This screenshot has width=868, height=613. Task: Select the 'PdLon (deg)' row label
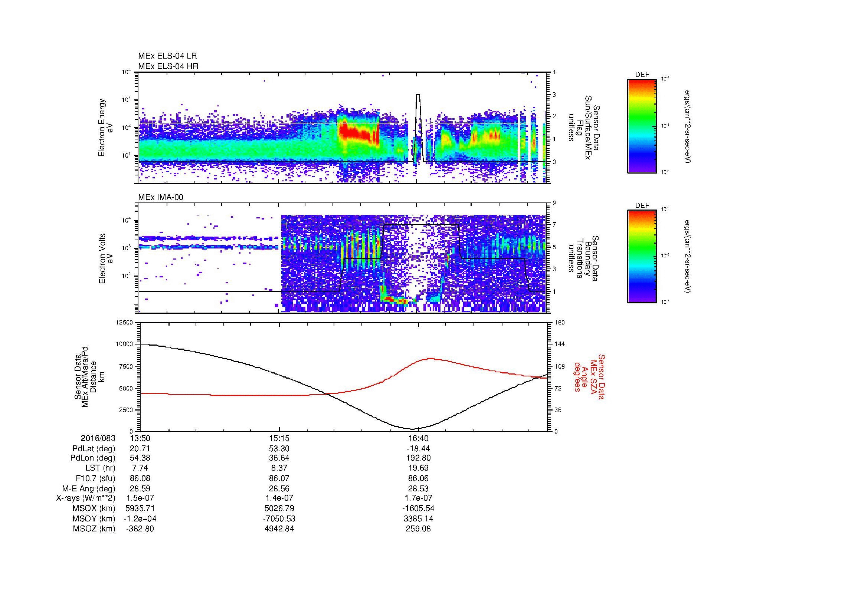93,458
